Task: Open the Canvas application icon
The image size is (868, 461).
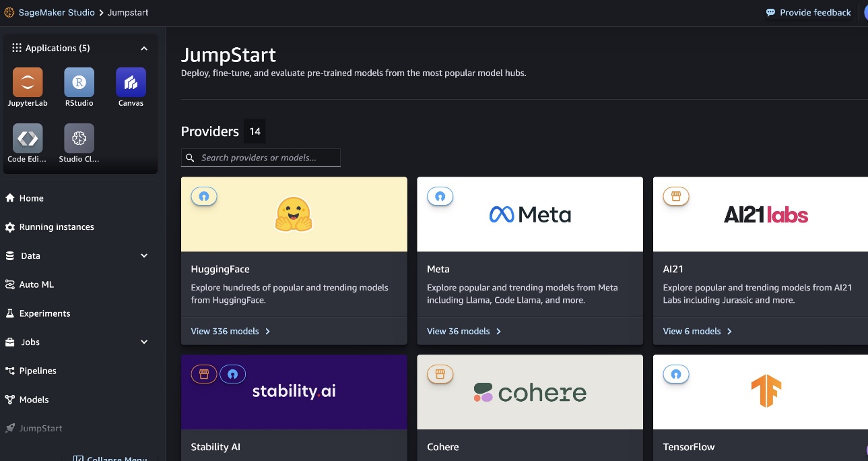Action: [131, 82]
